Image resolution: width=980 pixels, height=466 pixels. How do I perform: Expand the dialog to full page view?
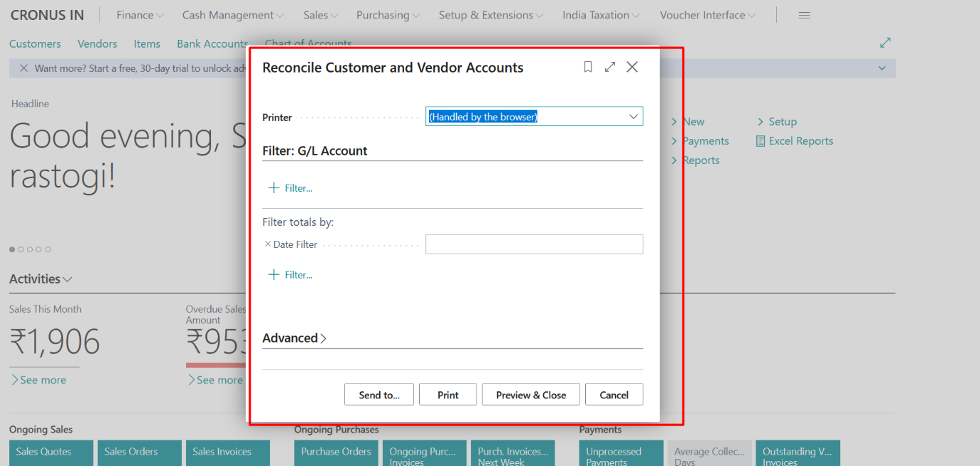tap(609, 66)
